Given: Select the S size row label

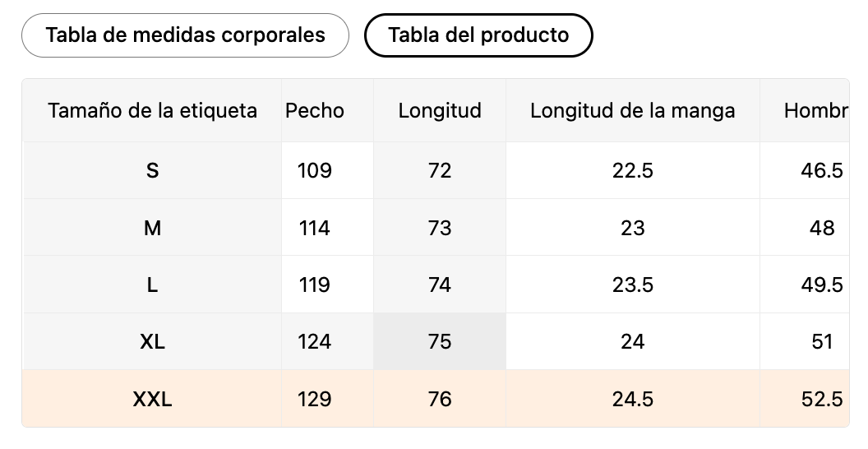Looking at the screenshot, I should (152, 170).
